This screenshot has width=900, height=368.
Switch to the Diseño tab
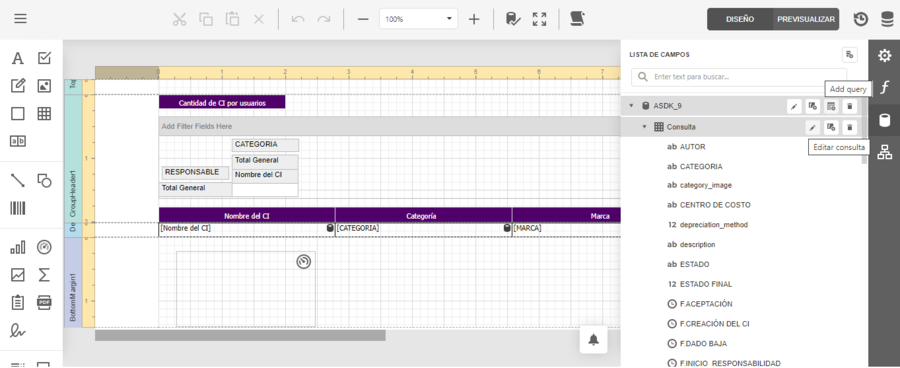740,19
